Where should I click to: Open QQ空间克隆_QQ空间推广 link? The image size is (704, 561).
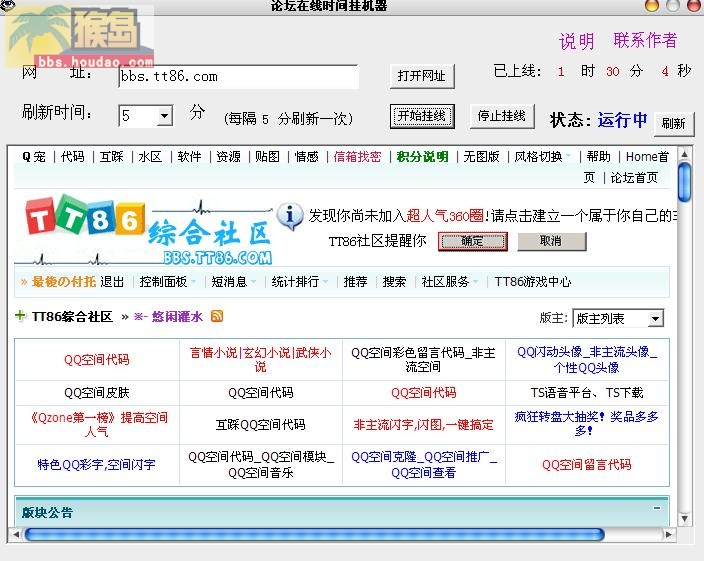(x=423, y=465)
